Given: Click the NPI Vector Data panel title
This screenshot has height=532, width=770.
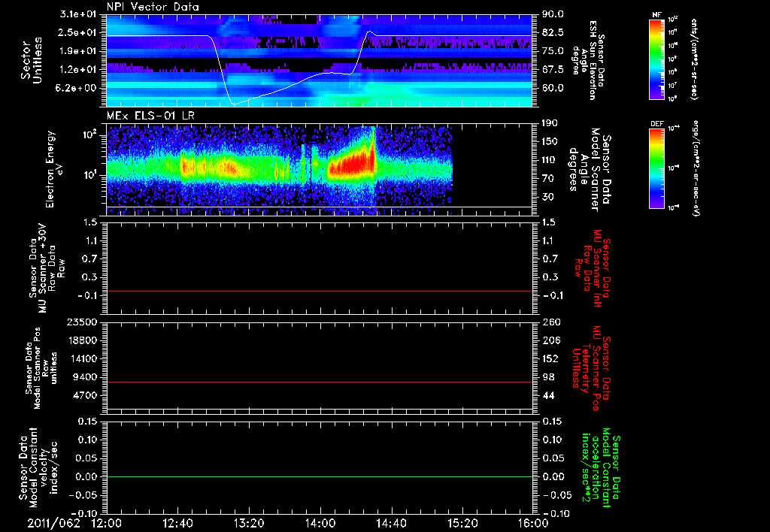Looking at the screenshot, I should (153, 7).
